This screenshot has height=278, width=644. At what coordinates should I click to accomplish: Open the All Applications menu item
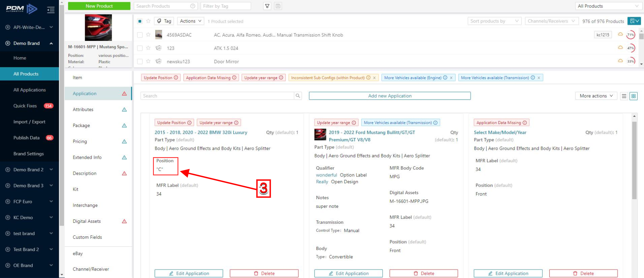[x=30, y=90]
